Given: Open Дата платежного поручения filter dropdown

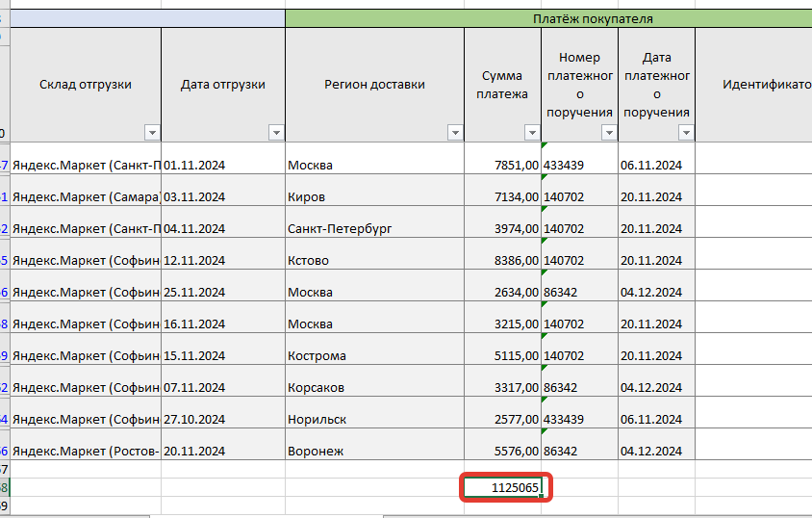Looking at the screenshot, I should click(686, 133).
